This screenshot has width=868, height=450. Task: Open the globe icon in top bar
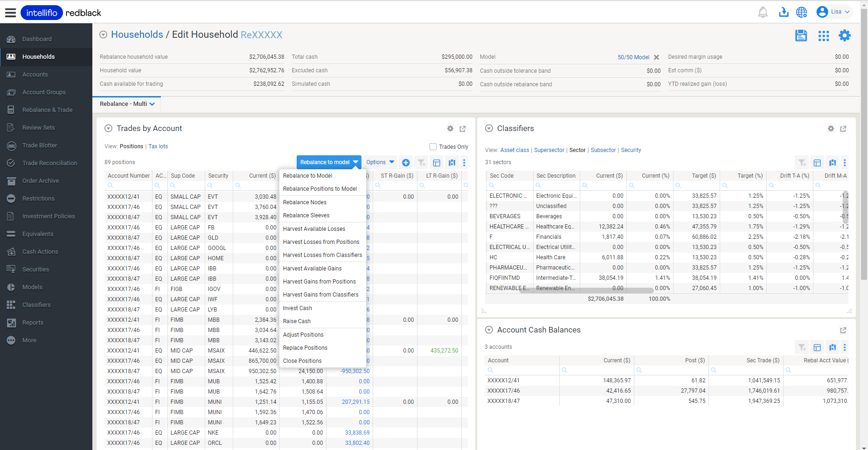[x=801, y=12]
